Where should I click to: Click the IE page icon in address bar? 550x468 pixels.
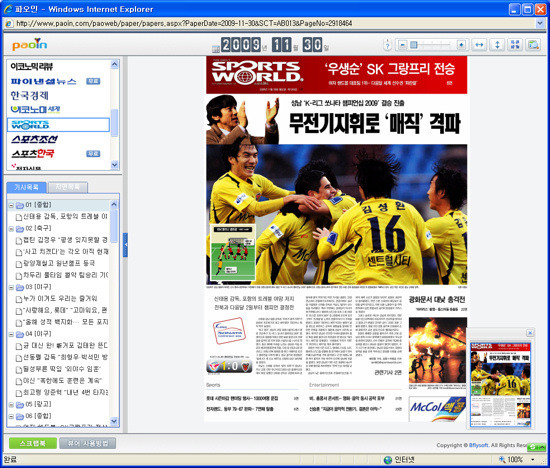coord(9,24)
